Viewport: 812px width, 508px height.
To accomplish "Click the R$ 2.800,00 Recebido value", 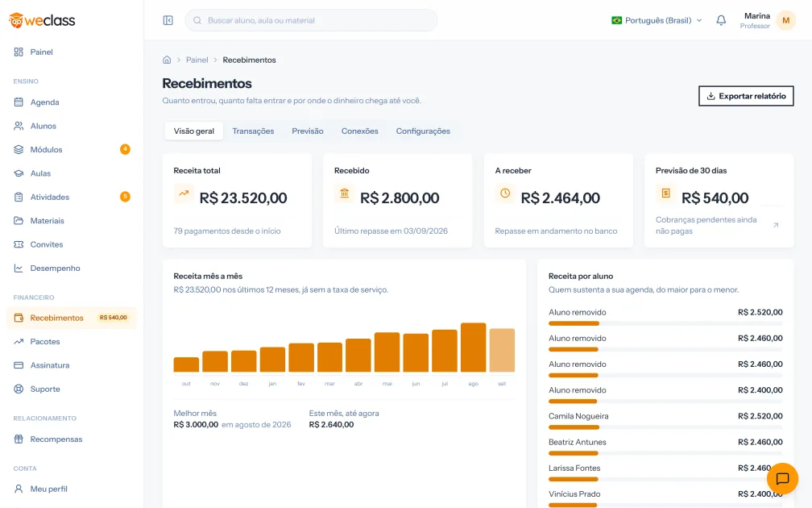I will [400, 198].
